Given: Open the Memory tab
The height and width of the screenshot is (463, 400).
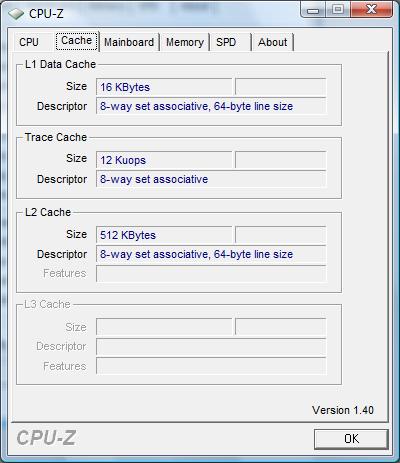Looking at the screenshot, I should pos(185,42).
